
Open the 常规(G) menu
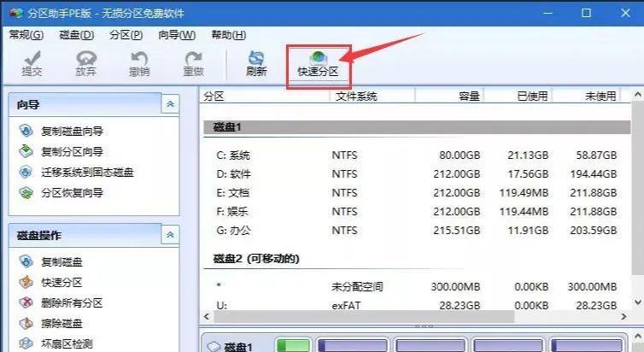pyautogui.click(x=26, y=35)
